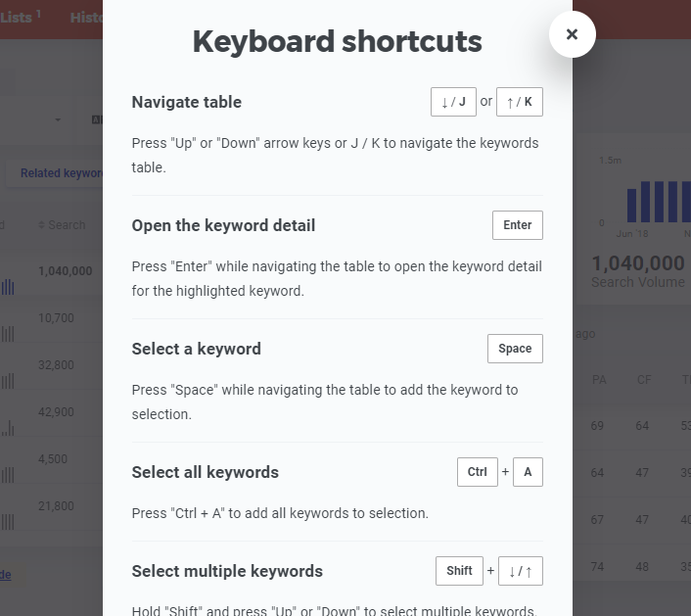This screenshot has width=691, height=616.
Task: Click the up arrow / K key badge
Action: [520, 102]
